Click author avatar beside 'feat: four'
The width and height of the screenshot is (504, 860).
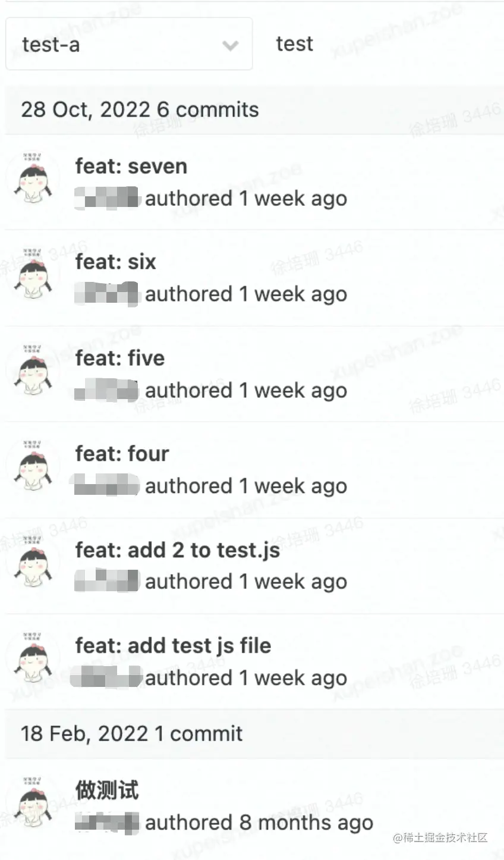pos(33,466)
